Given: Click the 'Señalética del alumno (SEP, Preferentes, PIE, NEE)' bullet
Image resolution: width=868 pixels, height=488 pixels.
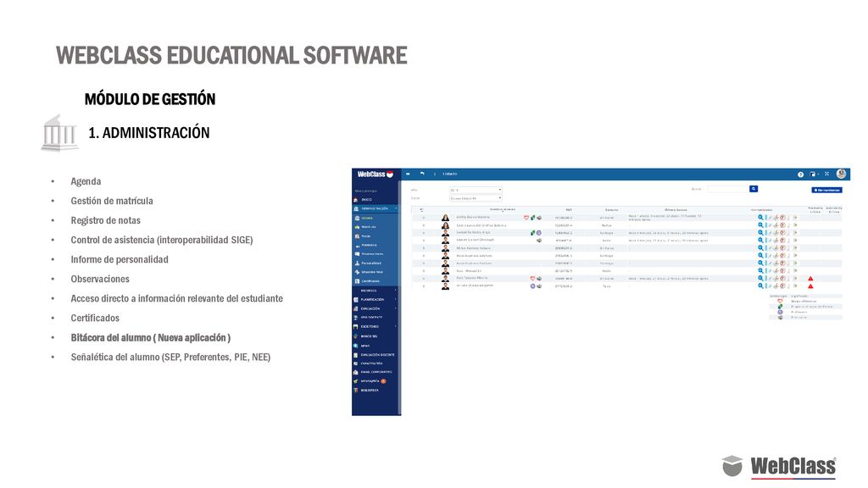Looking at the screenshot, I should [170, 357].
